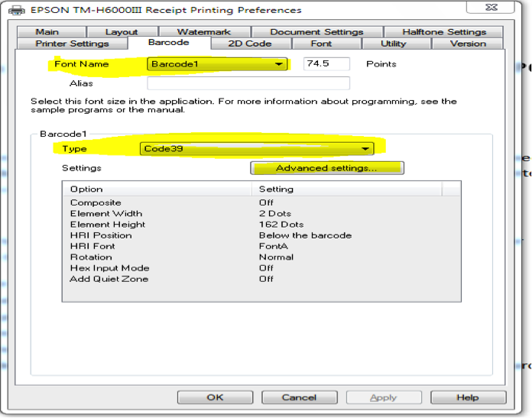Click the Option column header
The width and height of the screenshot is (532, 418).
pyautogui.click(x=157, y=189)
